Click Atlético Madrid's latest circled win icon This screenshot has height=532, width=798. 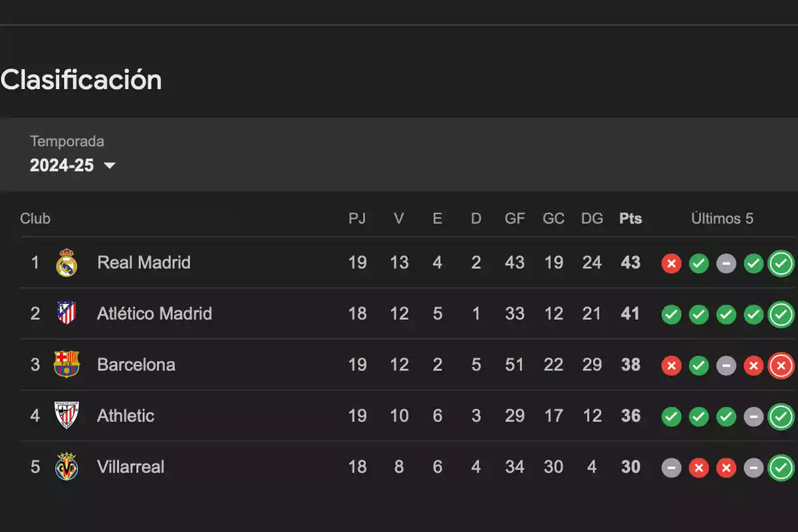coord(781,314)
